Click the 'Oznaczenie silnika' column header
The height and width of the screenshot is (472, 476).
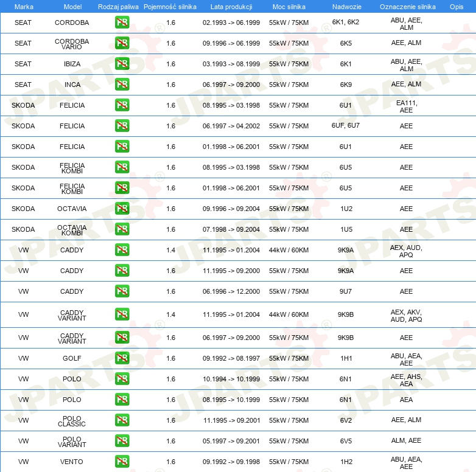click(x=407, y=7)
